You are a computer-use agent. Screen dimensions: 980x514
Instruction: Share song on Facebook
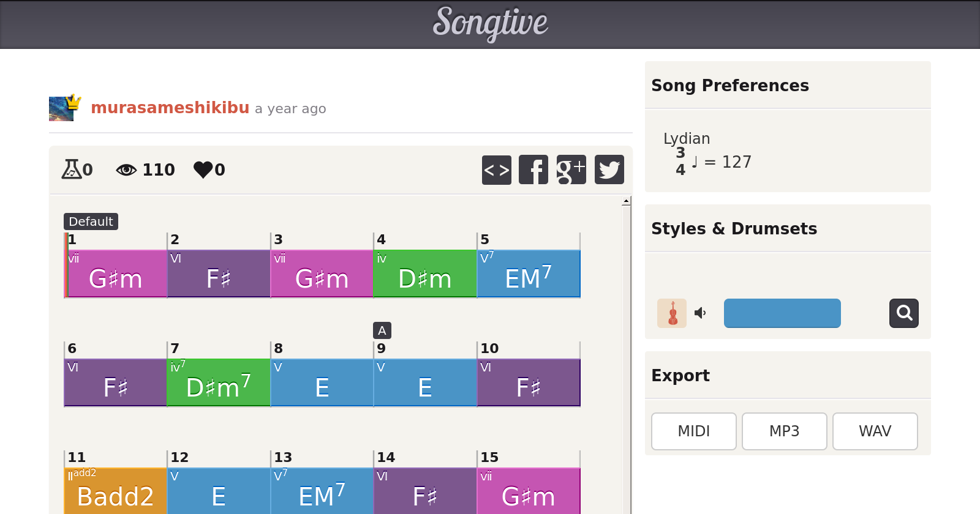coord(533,169)
